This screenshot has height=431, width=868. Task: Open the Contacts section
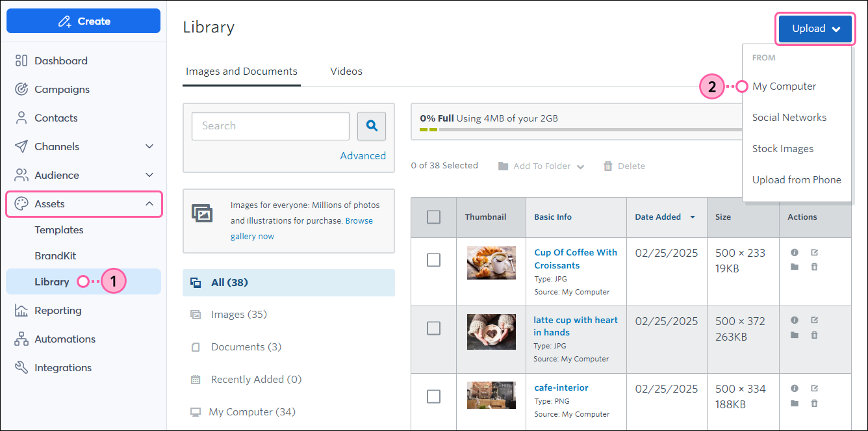tap(57, 118)
